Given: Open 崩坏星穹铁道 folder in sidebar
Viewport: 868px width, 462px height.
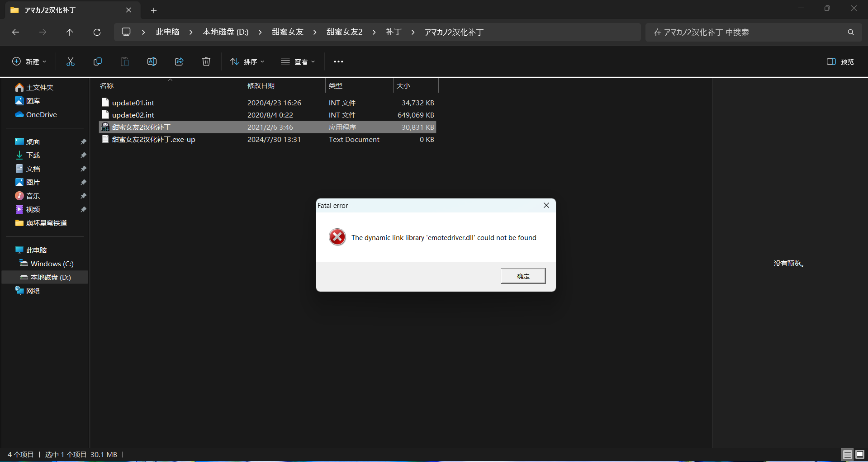Looking at the screenshot, I should pos(41,223).
